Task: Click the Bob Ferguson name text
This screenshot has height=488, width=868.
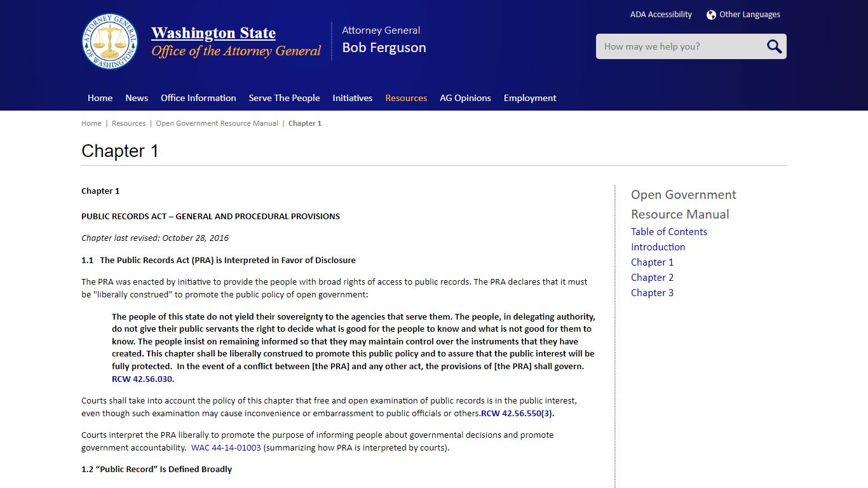Action: (384, 48)
